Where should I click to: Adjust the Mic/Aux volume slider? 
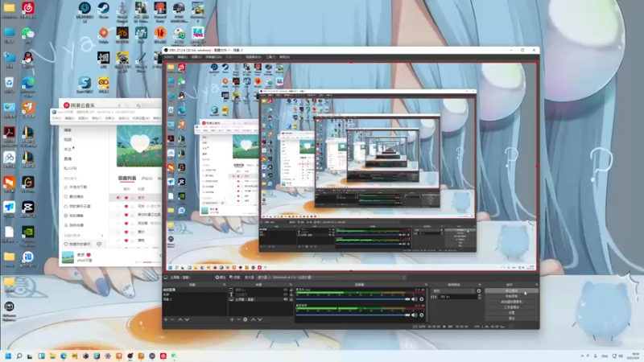(x=353, y=299)
